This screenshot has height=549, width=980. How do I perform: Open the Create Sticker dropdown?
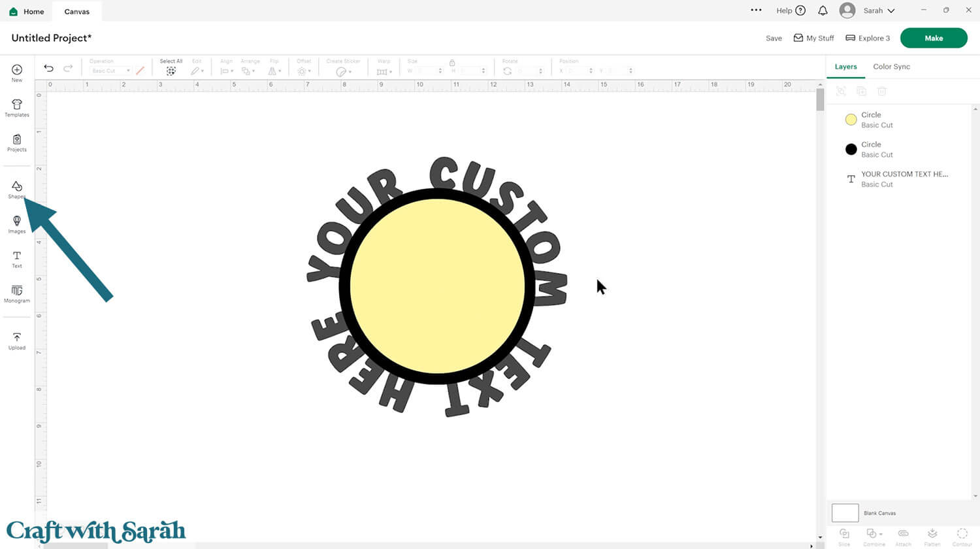344,71
